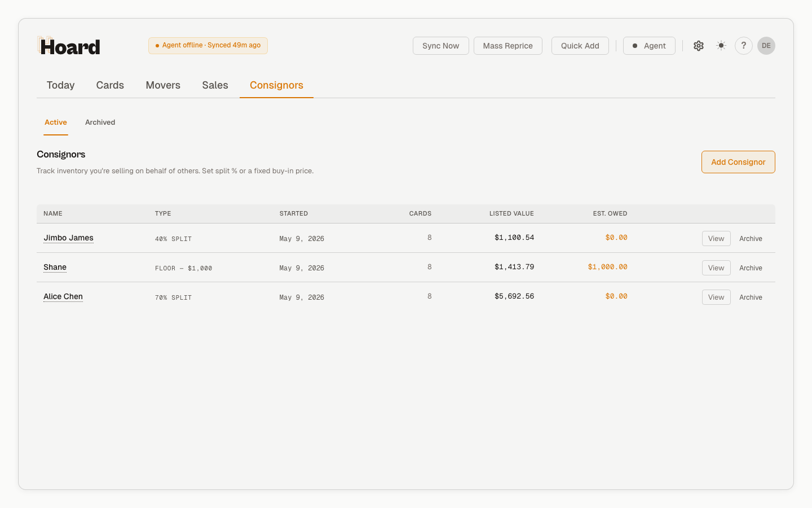This screenshot has width=812, height=508.
Task: Go to the Today tab
Action: [61, 85]
